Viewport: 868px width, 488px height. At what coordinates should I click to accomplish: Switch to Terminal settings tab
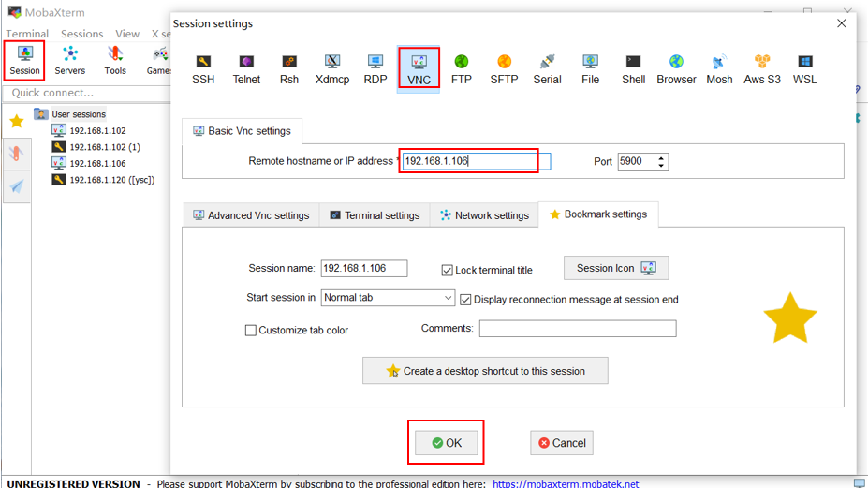375,215
